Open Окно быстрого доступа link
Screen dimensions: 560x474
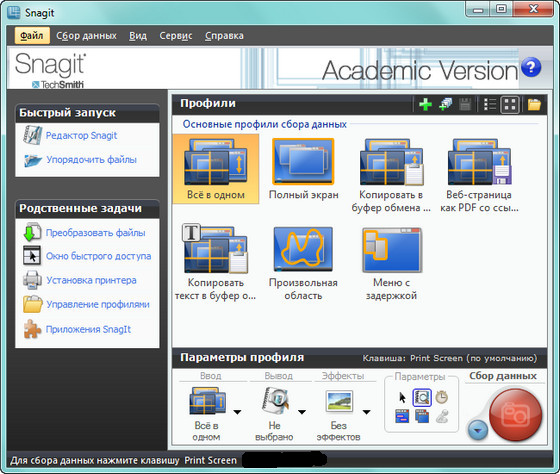click(x=98, y=256)
